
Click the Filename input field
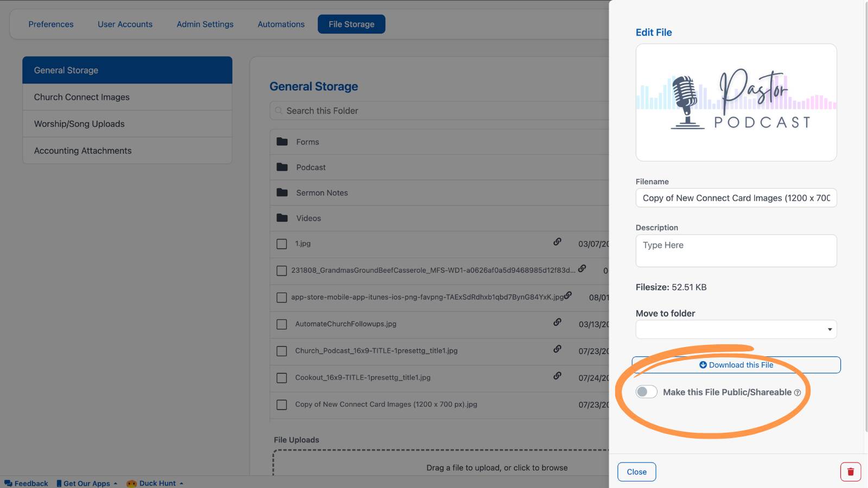pos(736,198)
